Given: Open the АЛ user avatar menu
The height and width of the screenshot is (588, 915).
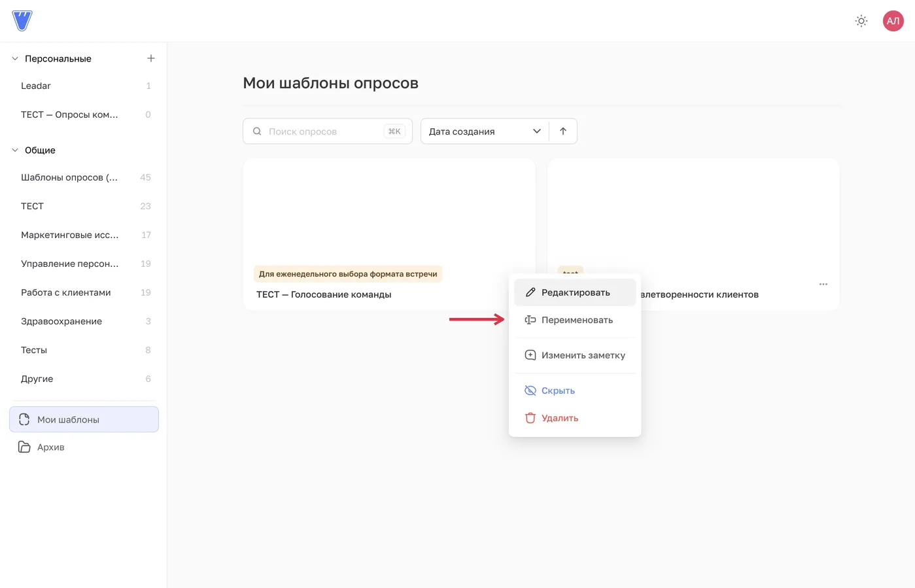Looking at the screenshot, I should (893, 21).
